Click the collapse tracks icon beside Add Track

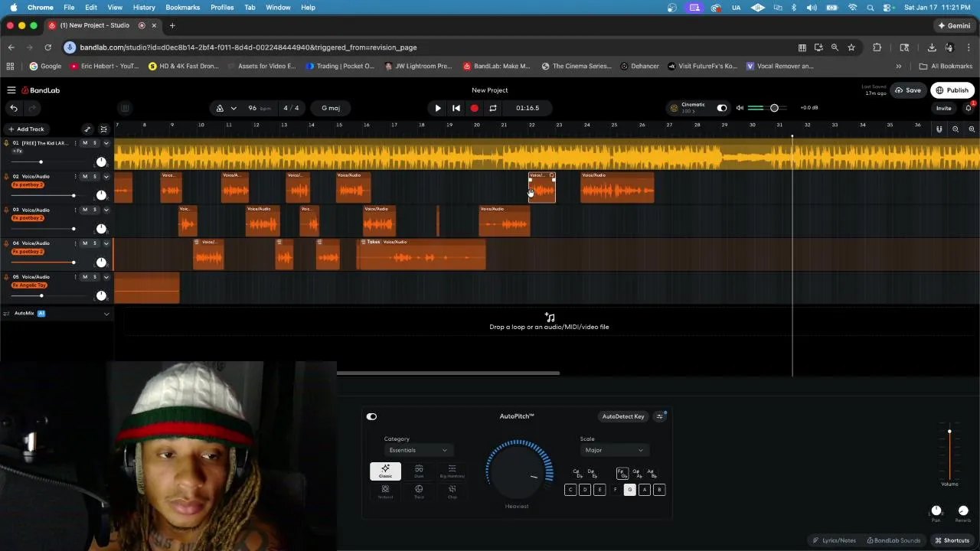[104, 129]
